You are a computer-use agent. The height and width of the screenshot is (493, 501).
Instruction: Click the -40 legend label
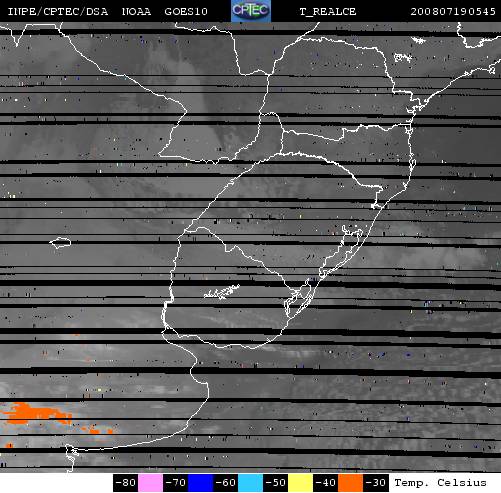[325, 483]
